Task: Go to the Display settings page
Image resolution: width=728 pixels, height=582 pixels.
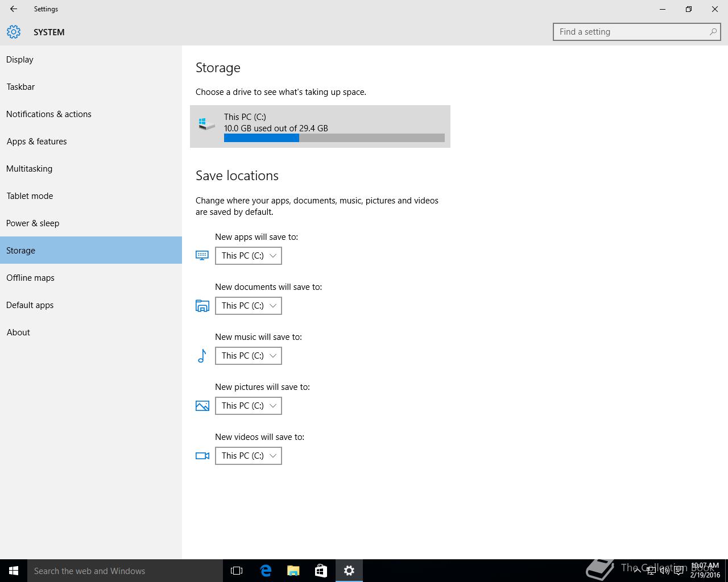Action: (91, 59)
